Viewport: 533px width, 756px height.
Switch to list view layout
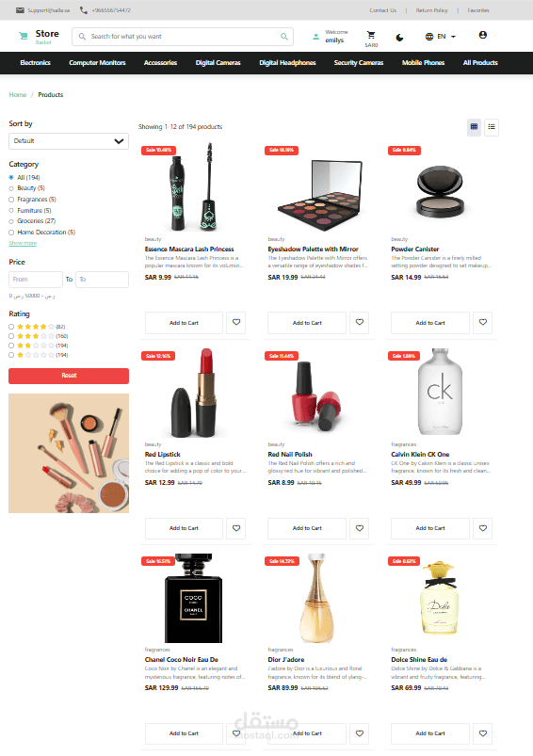(x=492, y=127)
